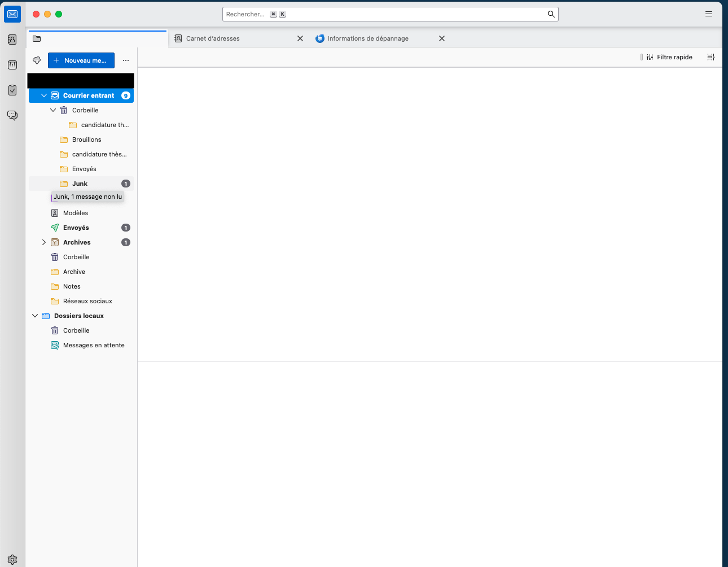The width and height of the screenshot is (728, 567).
Task: Open message list display options icon
Action: coord(711,57)
